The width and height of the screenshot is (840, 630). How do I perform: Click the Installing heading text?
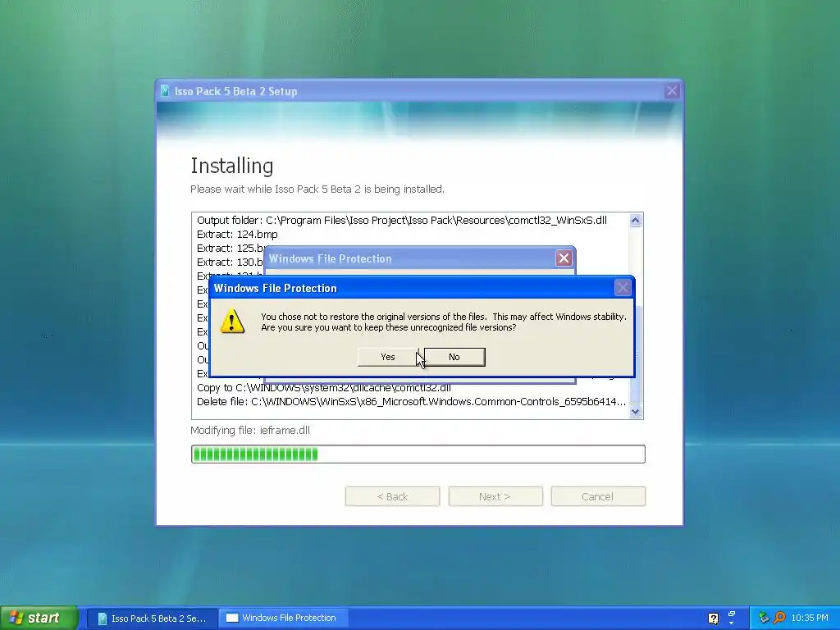pos(232,166)
